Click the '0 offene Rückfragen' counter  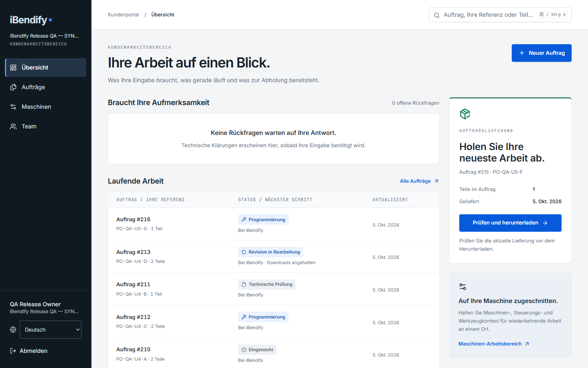[x=416, y=103]
